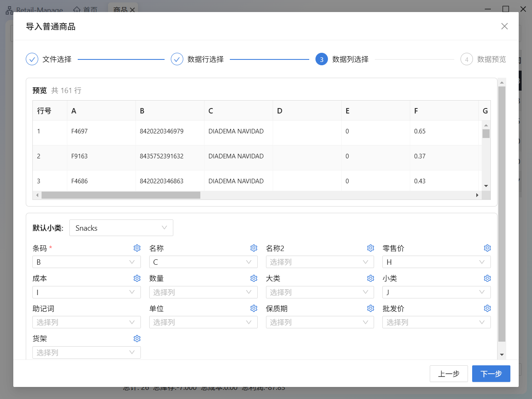Image resolution: width=532 pixels, height=399 pixels.
Task: Click the gear icon beside 名称 field
Action: [254, 248]
